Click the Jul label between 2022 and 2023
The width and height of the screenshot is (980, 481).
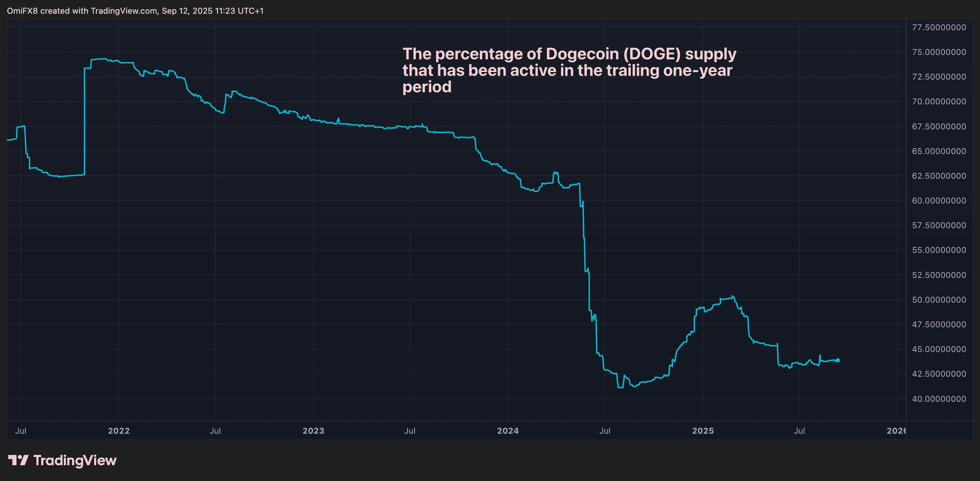[215, 431]
